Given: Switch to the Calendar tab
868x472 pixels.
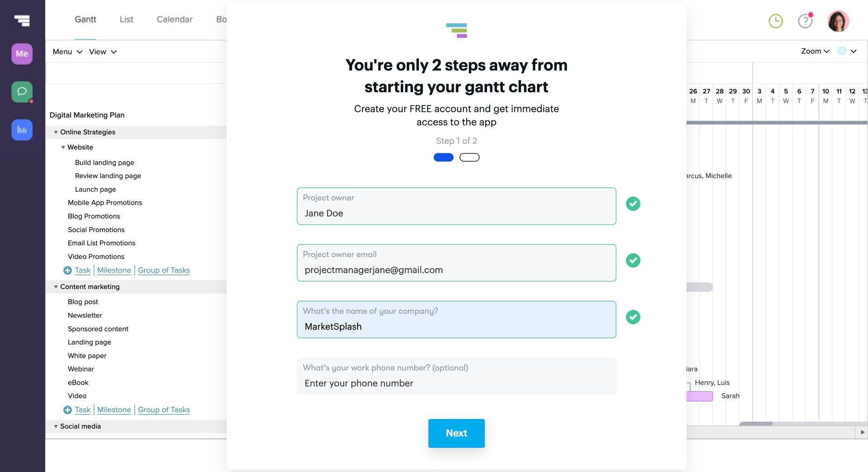Looking at the screenshot, I should pos(175,19).
